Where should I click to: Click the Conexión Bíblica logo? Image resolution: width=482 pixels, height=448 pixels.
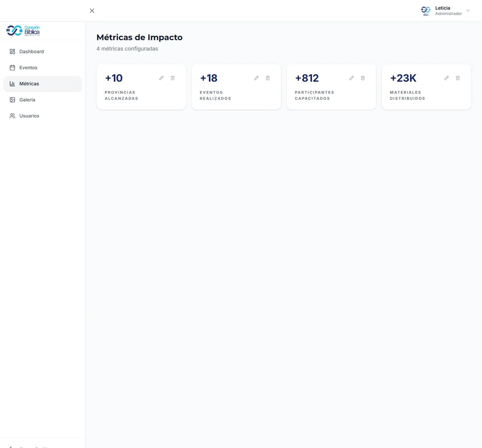pyautogui.click(x=23, y=30)
